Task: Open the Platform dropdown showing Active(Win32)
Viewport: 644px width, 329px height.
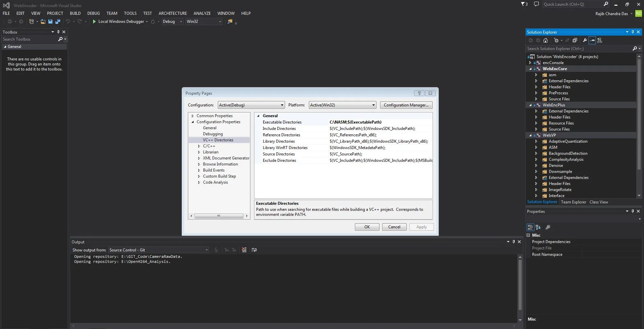Action: (342, 105)
